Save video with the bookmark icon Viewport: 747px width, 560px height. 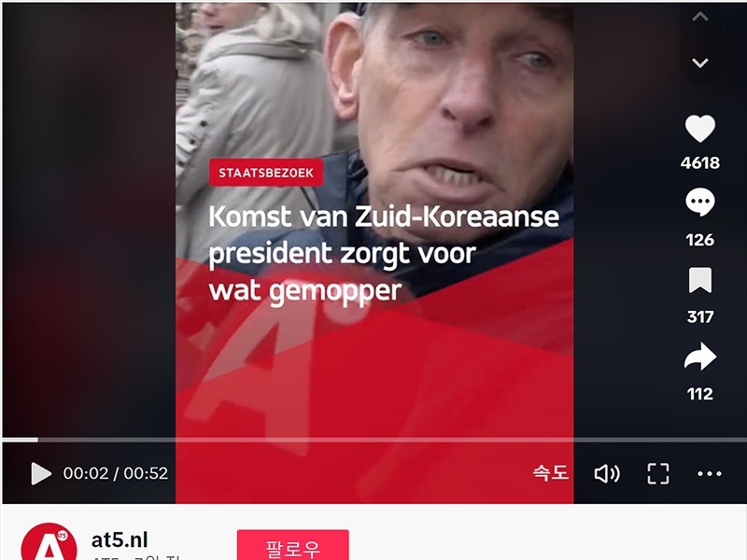(x=699, y=280)
